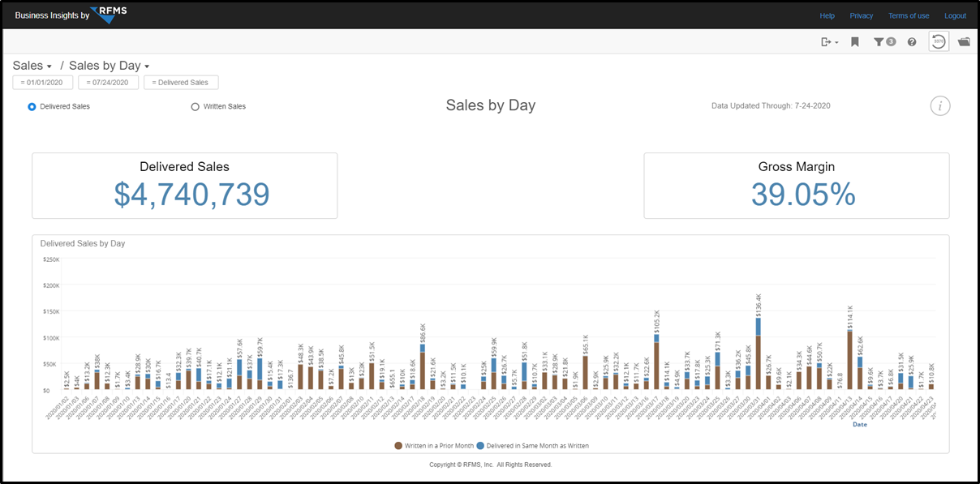The width and height of the screenshot is (980, 484).
Task: Click the $114.1K bar label
Action: tap(850, 317)
